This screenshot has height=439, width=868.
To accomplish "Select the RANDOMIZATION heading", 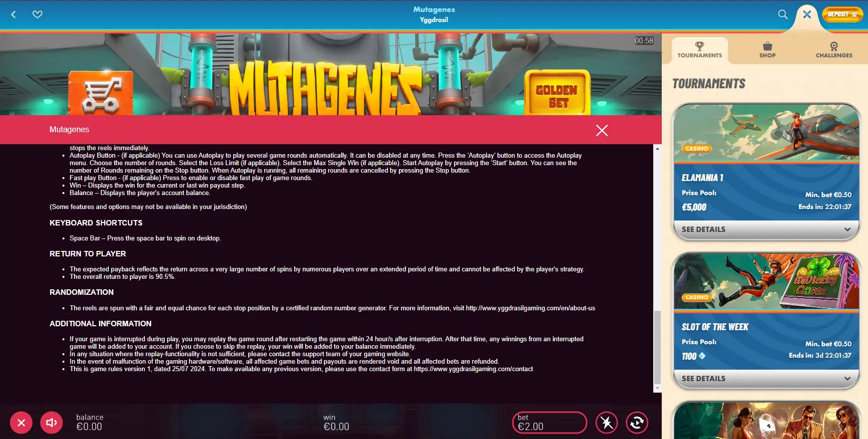I will 81,292.
